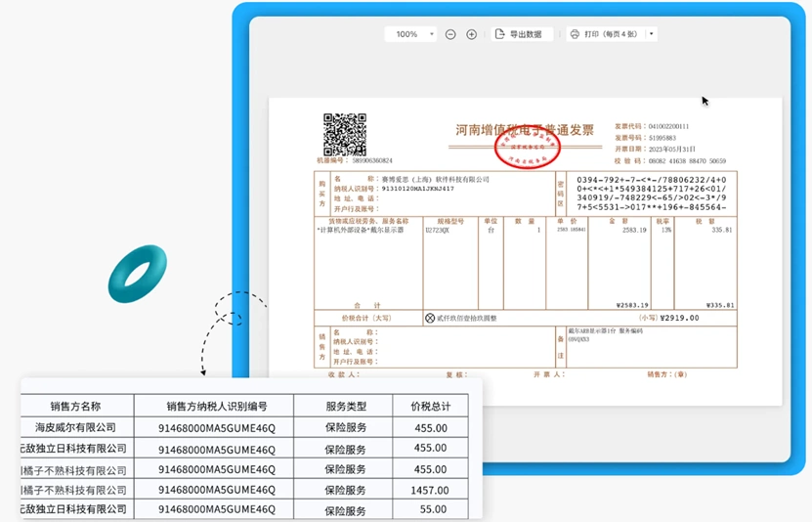Image resolution: width=812 pixels, height=522 pixels.
Task: Click the 导出数据 export data button
Action: point(522,34)
